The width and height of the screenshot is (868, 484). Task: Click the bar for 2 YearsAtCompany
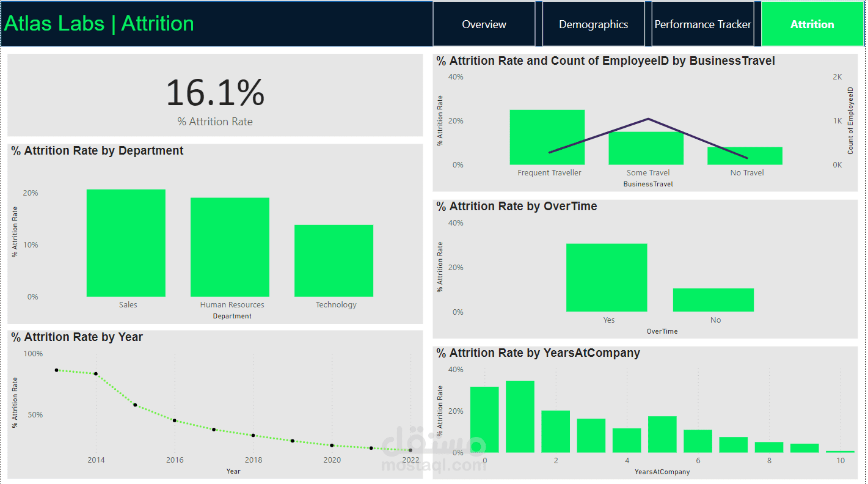pos(556,431)
